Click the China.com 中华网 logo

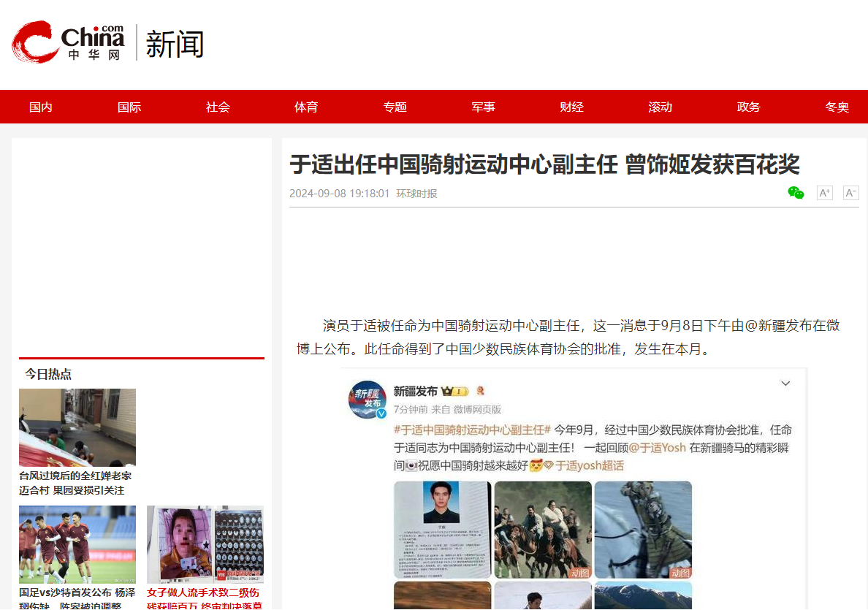coord(68,42)
